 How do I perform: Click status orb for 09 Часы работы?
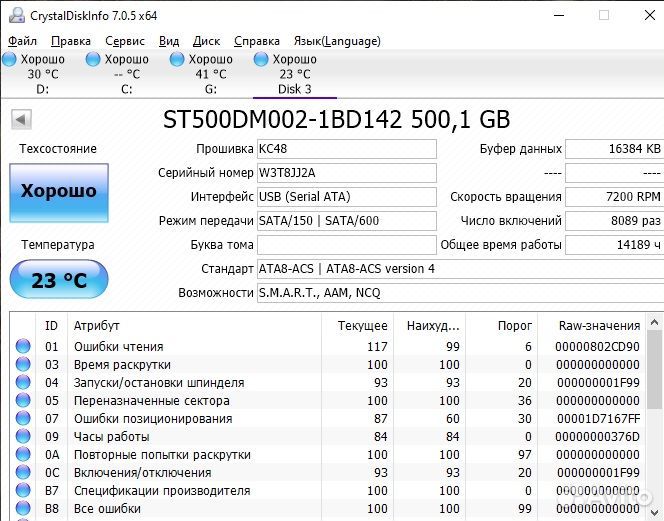tap(23, 436)
